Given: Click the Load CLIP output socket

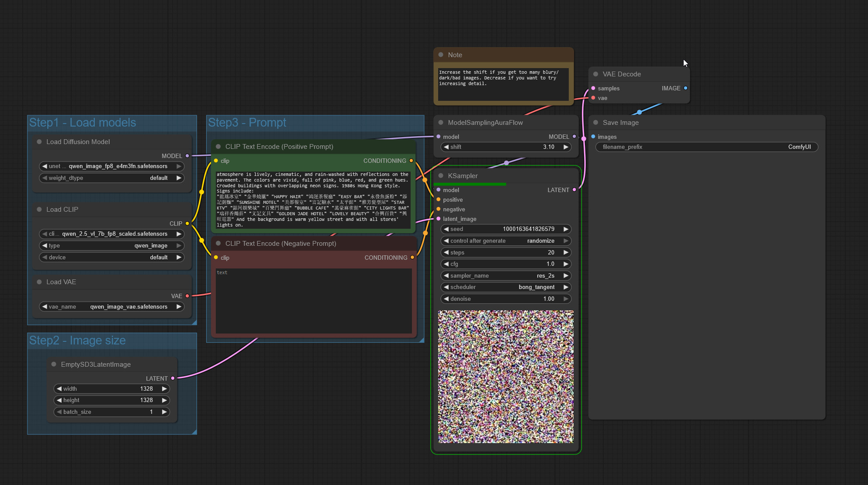Looking at the screenshot, I should click(187, 224).
